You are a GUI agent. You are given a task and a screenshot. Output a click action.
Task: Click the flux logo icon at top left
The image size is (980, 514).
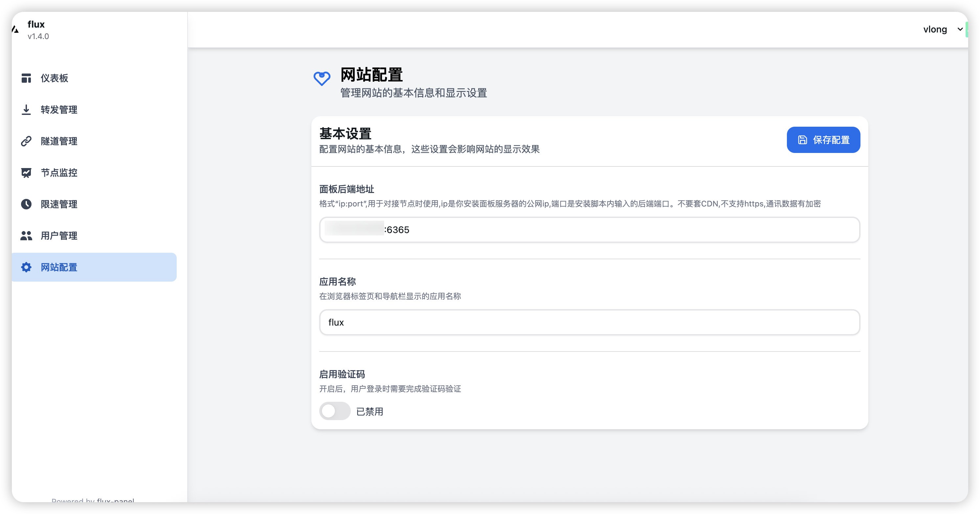coord(15,30)
